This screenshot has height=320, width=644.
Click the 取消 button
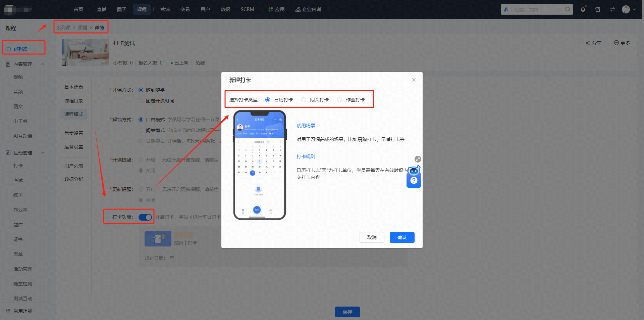tap(372, 237)
